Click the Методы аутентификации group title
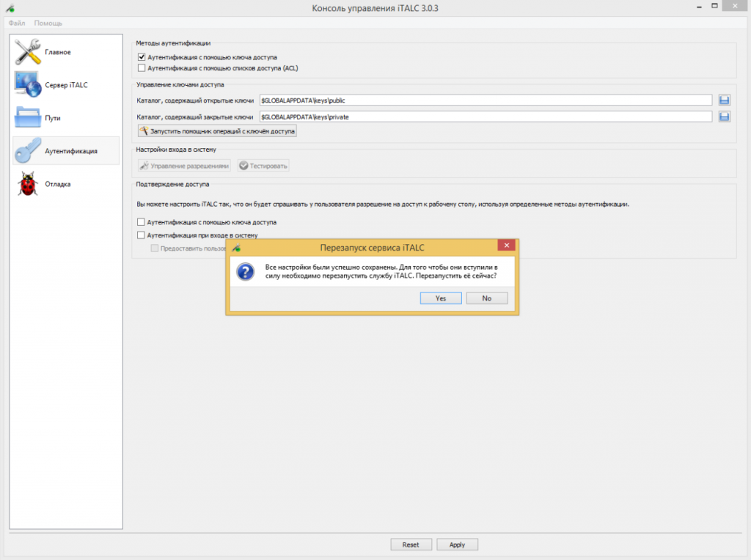 click(173, 43)
